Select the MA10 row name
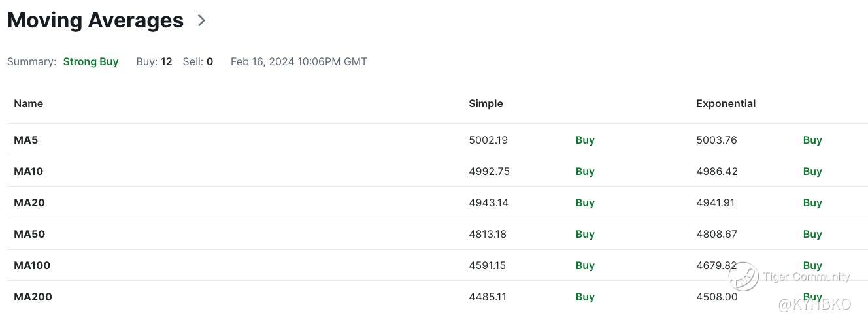This screenshot has height=324, width=868. 29,171
